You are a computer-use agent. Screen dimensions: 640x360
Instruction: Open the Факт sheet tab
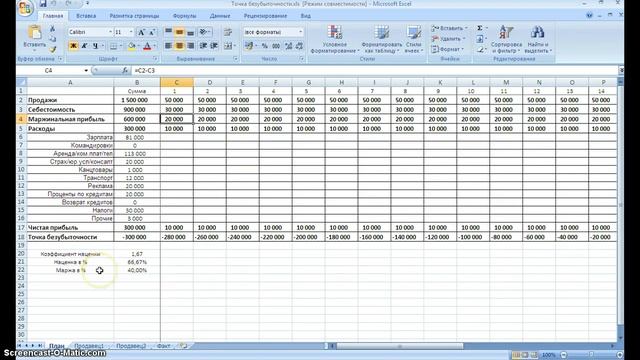[164, 346]
